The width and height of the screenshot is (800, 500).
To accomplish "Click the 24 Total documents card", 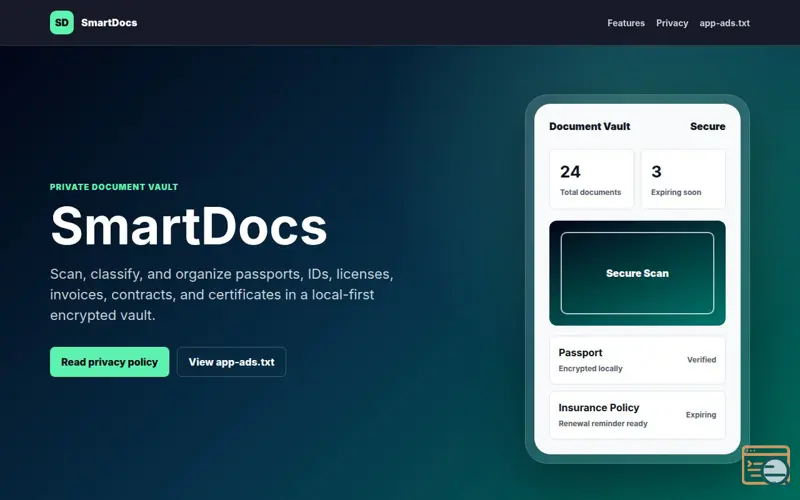I will click(x=591, y=180).
